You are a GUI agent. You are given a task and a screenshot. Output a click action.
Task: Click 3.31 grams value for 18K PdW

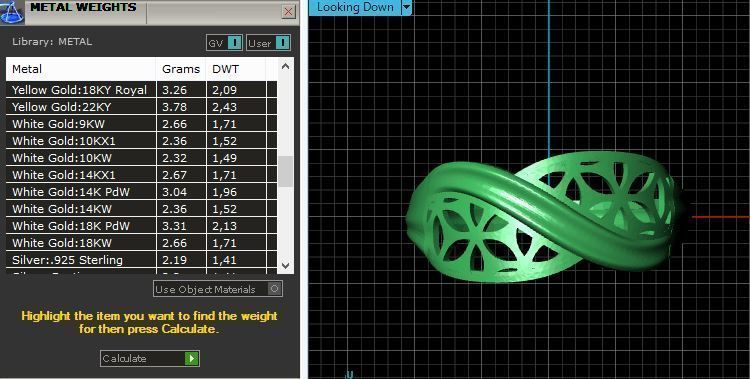point(175,226)
